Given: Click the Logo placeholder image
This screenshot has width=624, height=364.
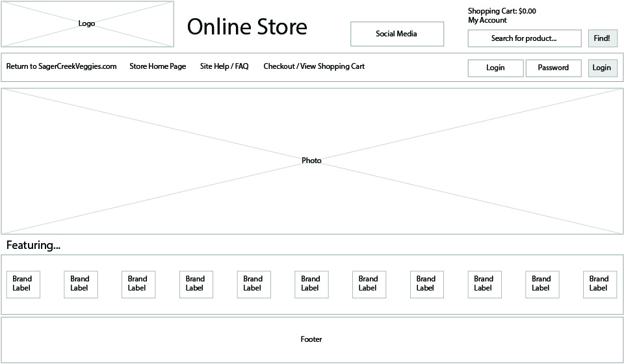Looking at the screenshot, I should tap(87, 24).
